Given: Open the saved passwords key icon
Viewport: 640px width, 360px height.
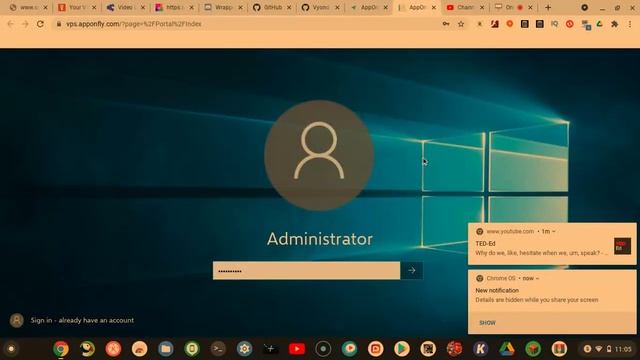Looking at the screenshot, I should [x=446, y=24].
